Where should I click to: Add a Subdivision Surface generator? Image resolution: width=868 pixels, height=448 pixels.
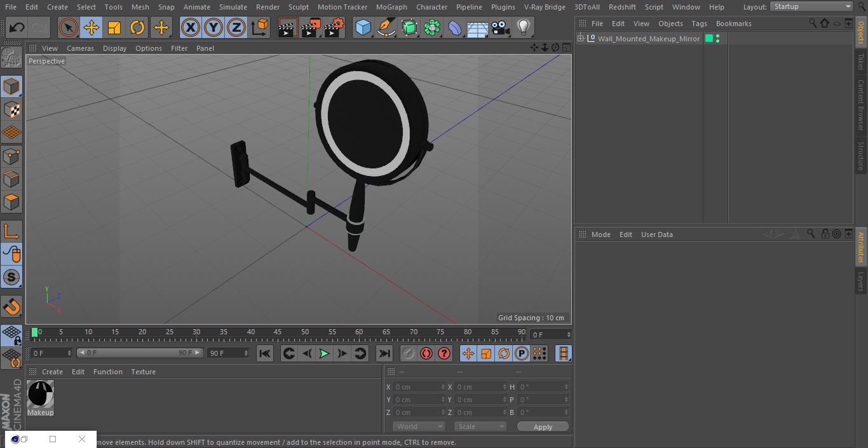point(409,27)
